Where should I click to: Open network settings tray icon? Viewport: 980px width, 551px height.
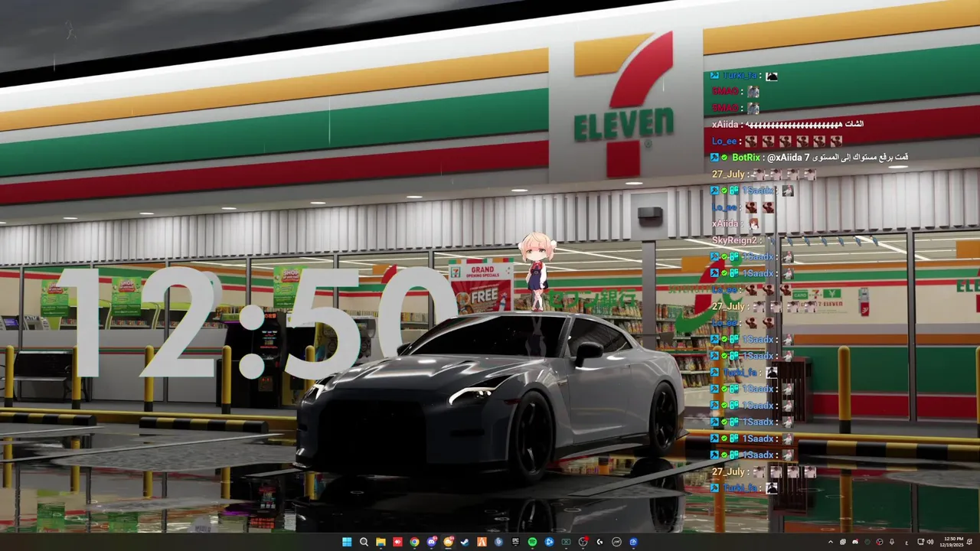click(x=921, y=542)
